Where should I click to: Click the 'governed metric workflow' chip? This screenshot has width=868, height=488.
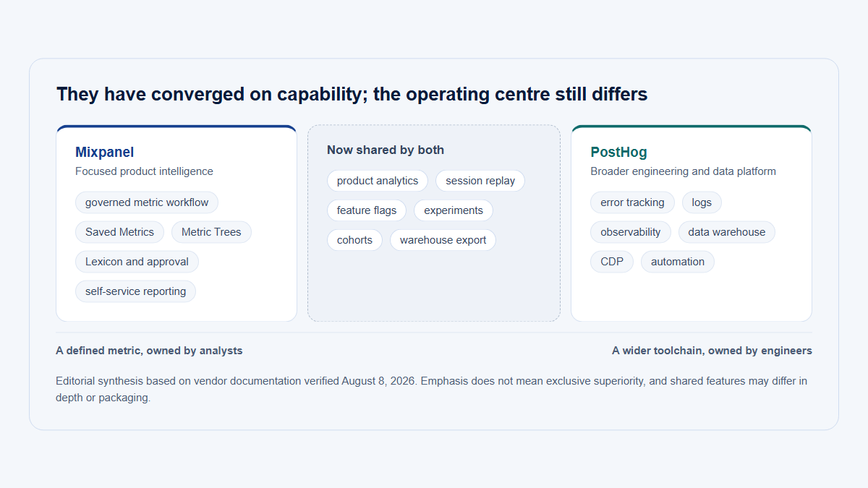(147, 202)
